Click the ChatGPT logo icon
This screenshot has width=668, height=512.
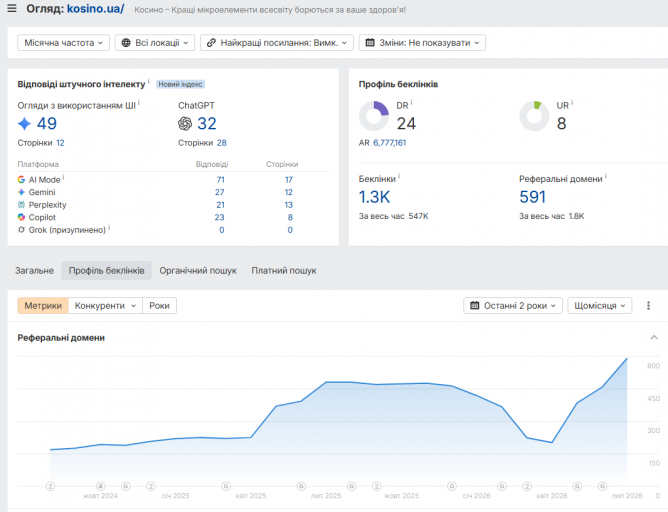[185, 124]
